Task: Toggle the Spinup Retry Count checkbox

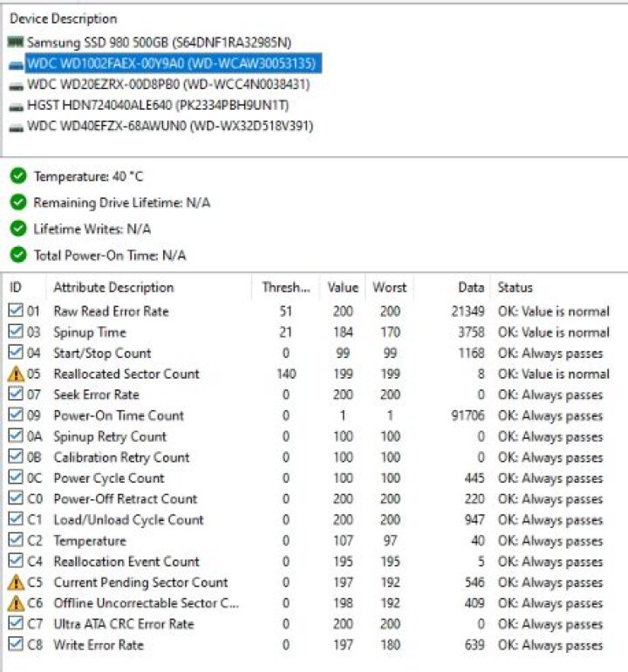Action: (16, 435)
